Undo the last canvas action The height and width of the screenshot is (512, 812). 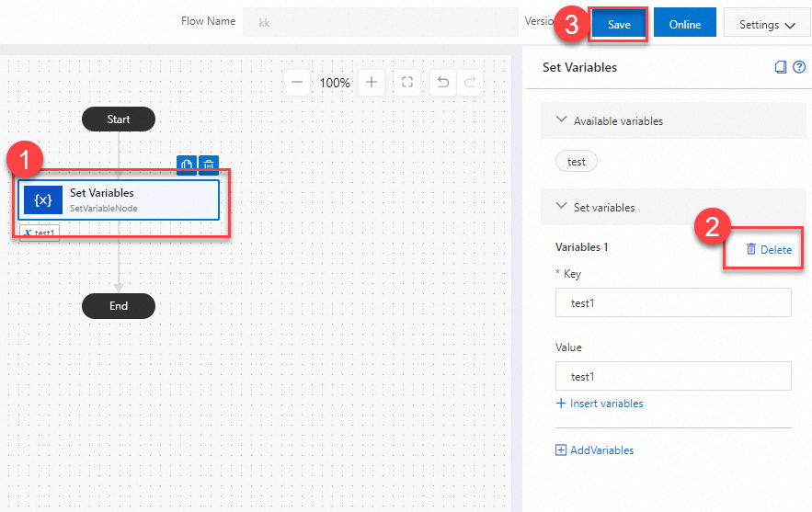[x=442, y=83]
